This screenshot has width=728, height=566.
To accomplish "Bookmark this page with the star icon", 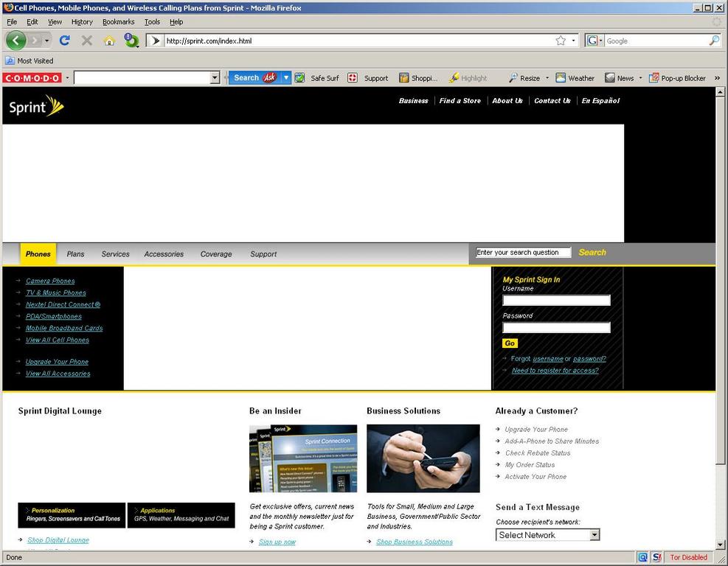I will pos(561,41).
